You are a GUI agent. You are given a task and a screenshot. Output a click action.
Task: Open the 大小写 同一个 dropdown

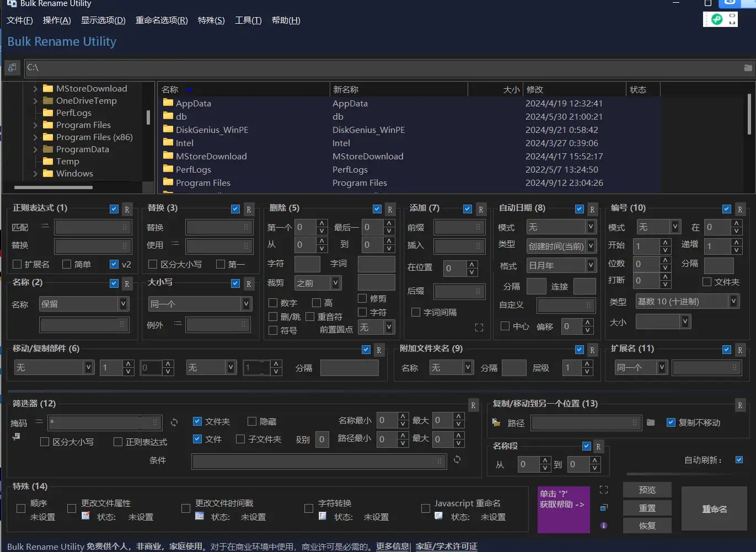pyautogui.click(x=200, y=304)
